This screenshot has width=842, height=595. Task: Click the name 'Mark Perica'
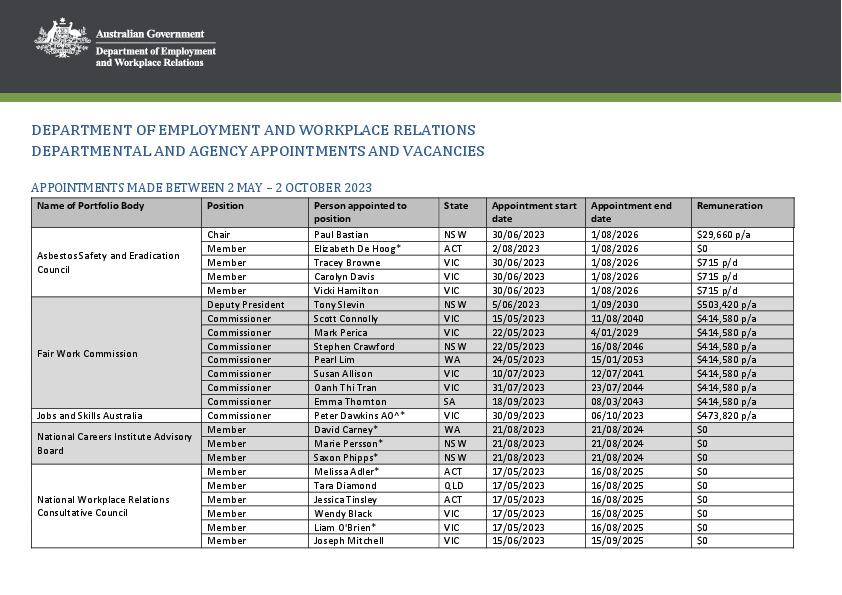pyautogui.click(x=340, y=332)
